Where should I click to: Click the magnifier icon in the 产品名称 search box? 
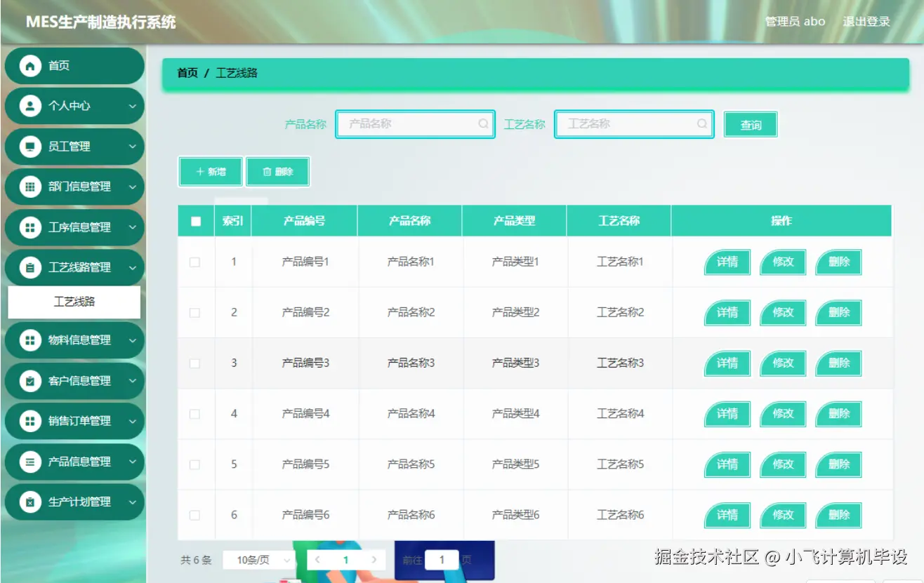click(x=484, y=124)
